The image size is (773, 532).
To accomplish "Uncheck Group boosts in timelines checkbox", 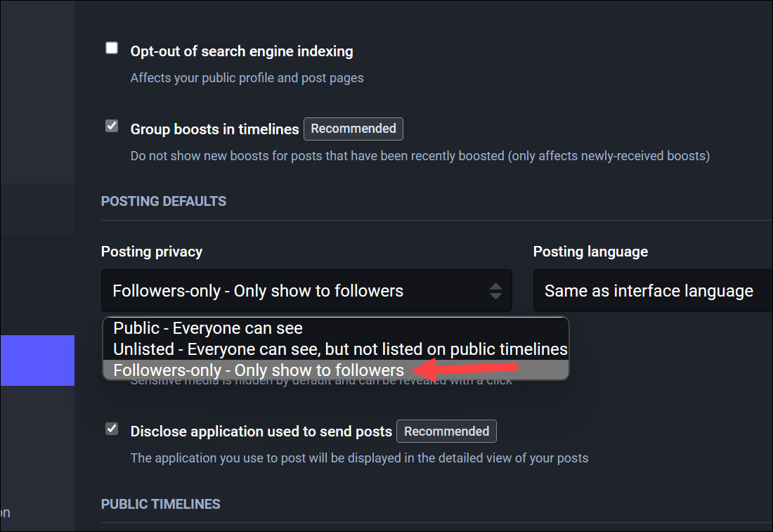I will (x=112, y=126).
